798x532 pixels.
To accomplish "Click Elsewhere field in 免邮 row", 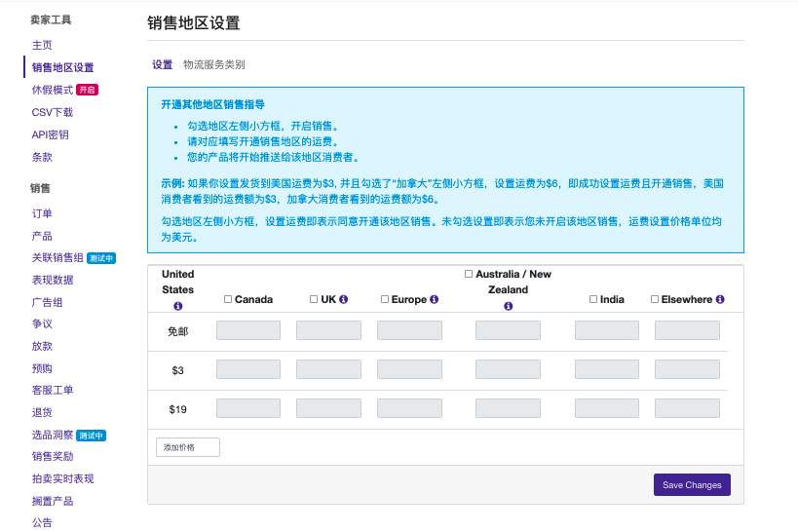I will coord(688,330).
